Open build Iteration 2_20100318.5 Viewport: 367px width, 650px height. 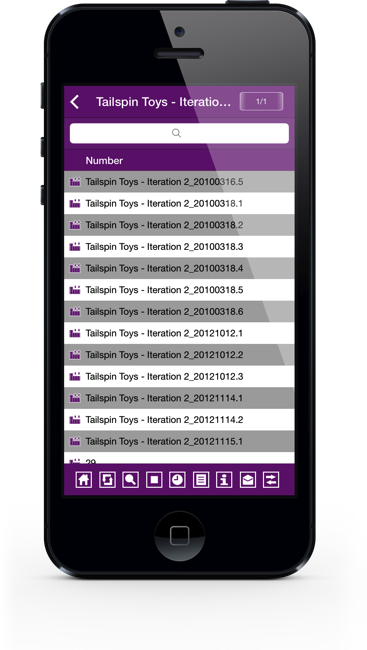coord(179,290)
